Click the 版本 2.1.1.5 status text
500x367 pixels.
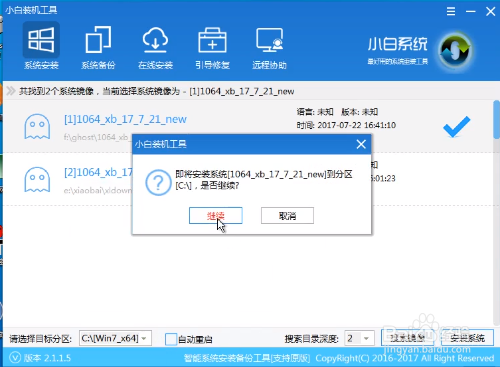47,358
